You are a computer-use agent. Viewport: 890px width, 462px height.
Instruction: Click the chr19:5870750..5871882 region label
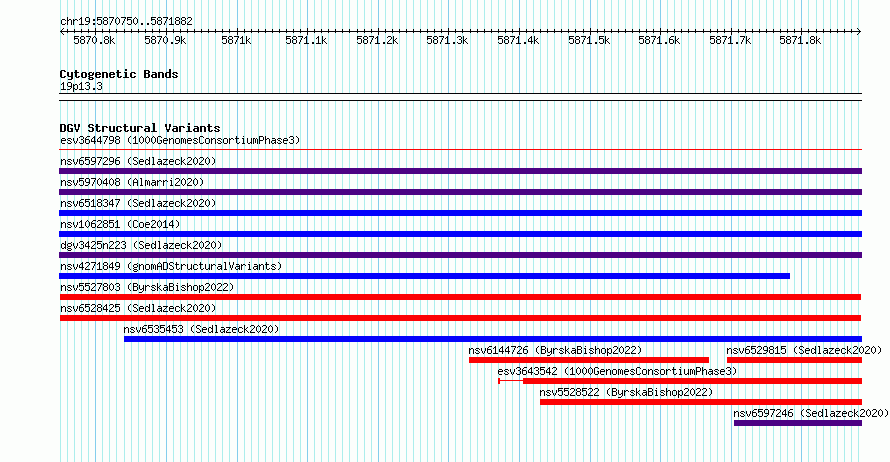(x=127, y=21)
